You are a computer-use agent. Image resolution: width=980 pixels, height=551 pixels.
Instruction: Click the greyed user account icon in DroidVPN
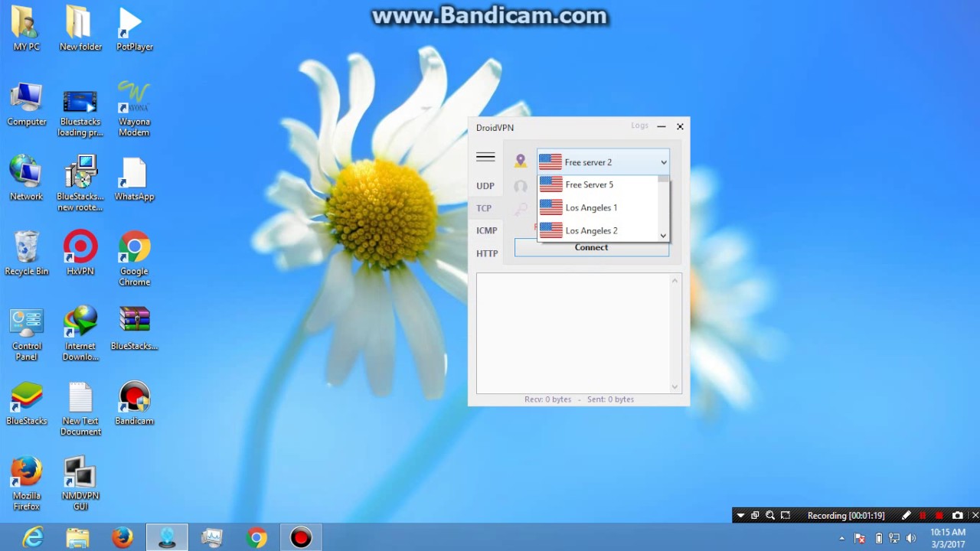(521, 186)
